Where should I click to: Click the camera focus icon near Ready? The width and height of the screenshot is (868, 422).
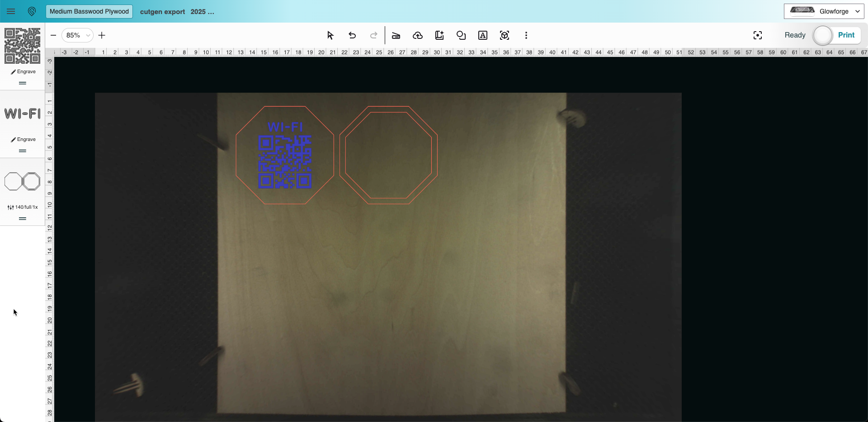tap(758, 35)
